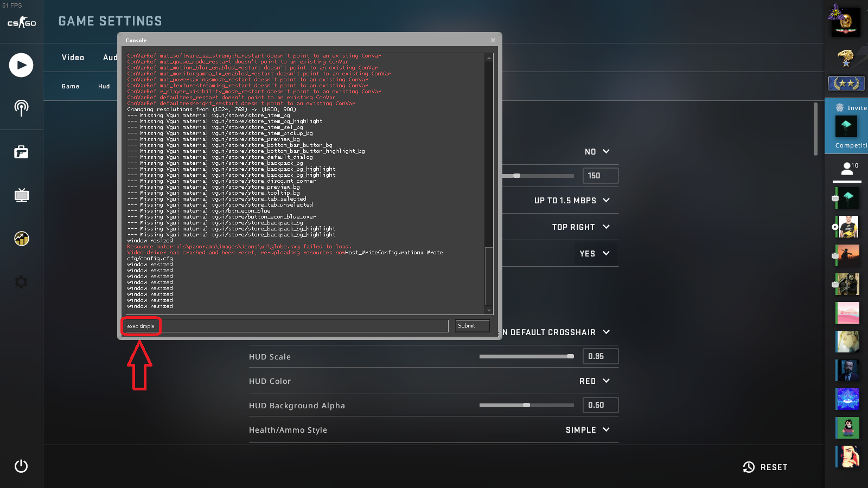Click the Reset button
The image size is (868, 488).
pyautogui.click(x=765, y=467)
